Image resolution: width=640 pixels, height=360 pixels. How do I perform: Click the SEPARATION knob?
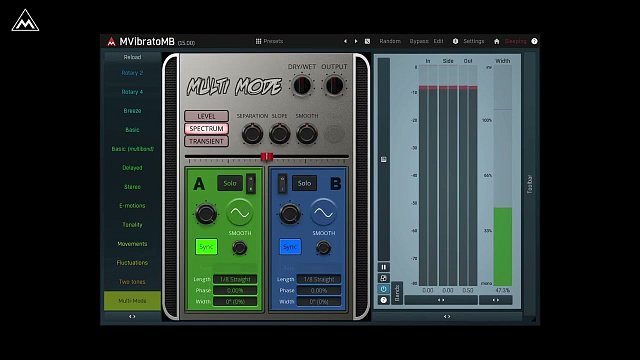(x=252, y=134)
